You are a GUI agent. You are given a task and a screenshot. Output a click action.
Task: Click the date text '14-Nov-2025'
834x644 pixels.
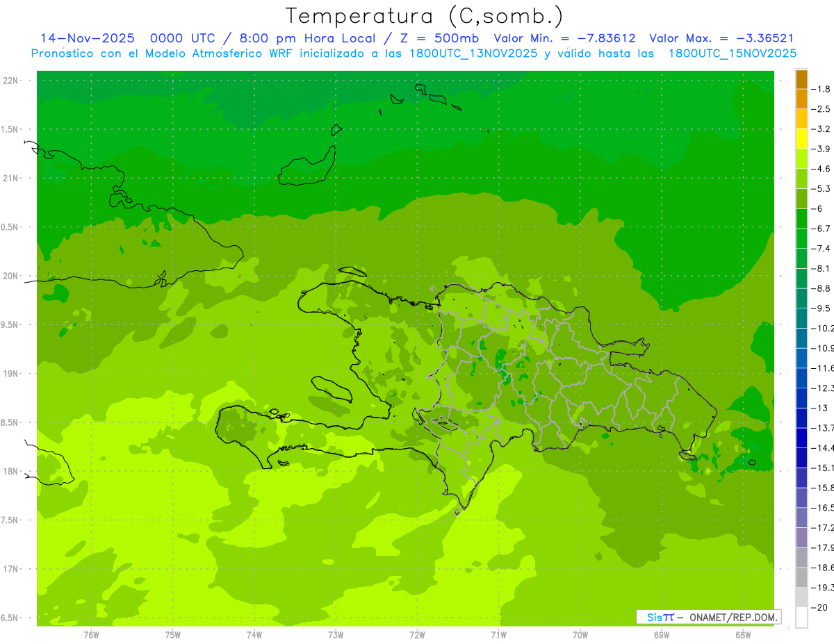click(x=88, y=38)
